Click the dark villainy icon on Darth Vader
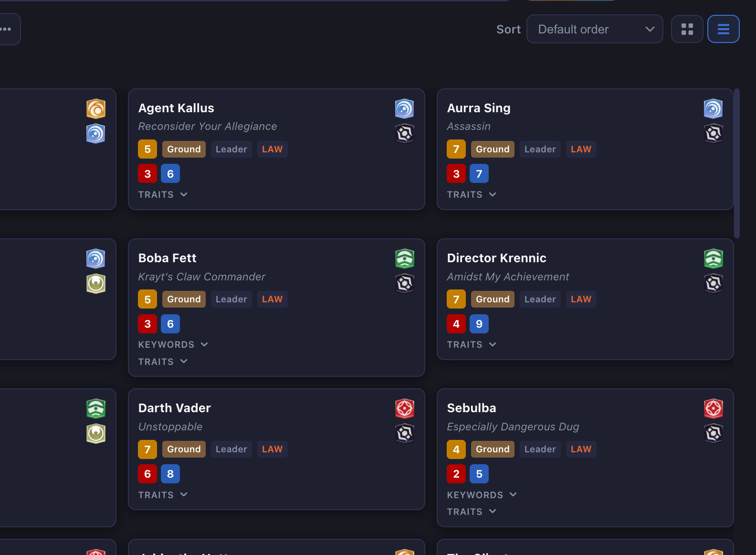Viewport: 756px width, 555px height. point(404,434)
